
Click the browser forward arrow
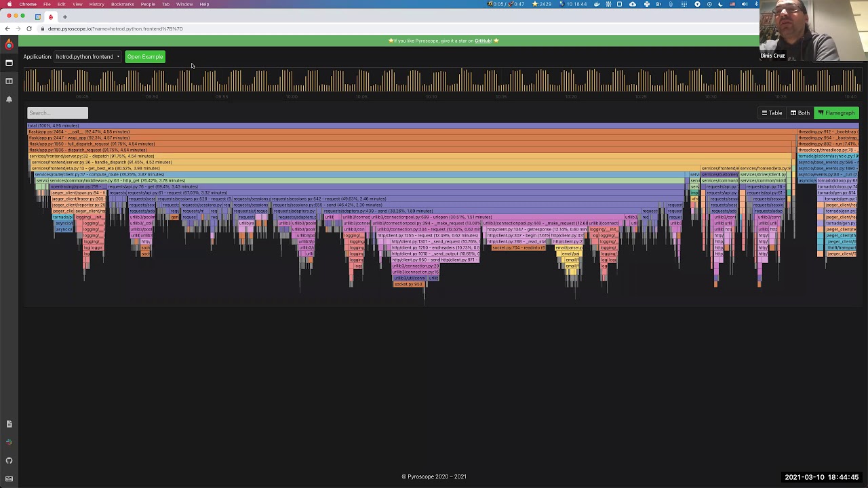18,28
